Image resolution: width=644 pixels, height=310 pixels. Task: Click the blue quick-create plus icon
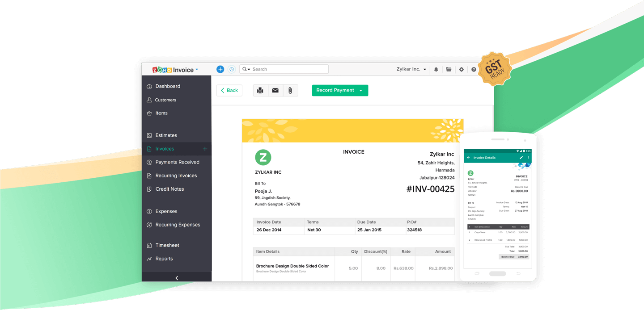220,69
